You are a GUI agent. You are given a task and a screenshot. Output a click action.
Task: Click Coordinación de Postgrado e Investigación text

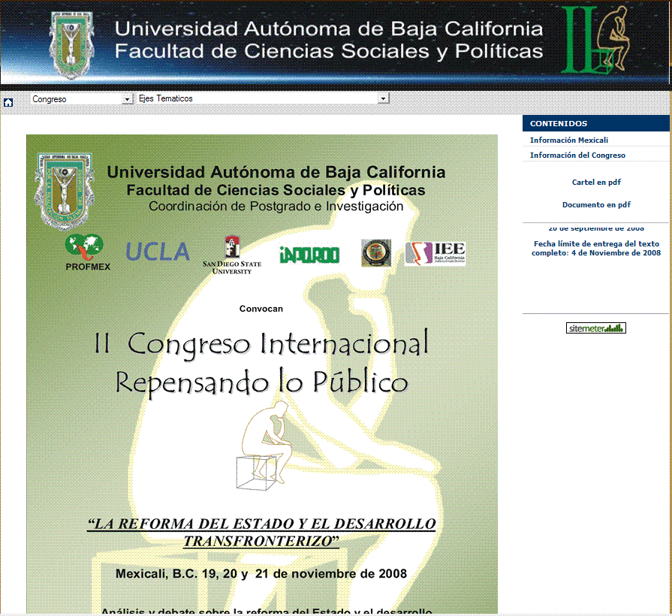coord(276,206)
